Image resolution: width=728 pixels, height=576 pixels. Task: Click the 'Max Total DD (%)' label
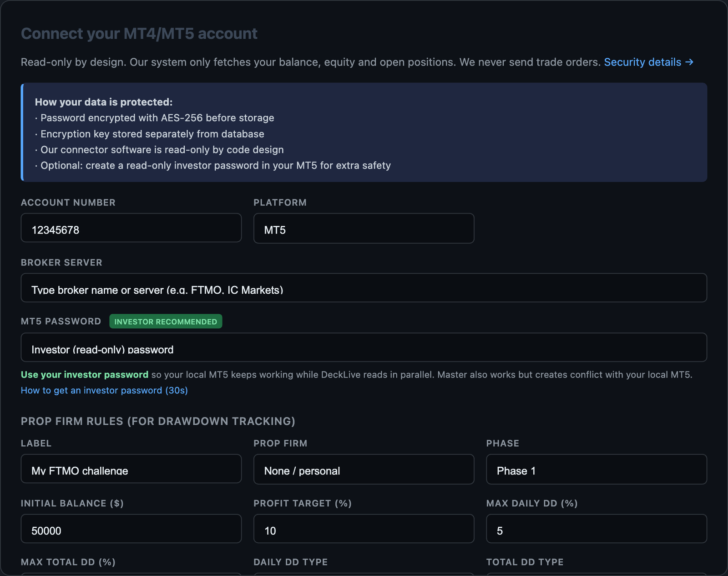coord(68,562)
